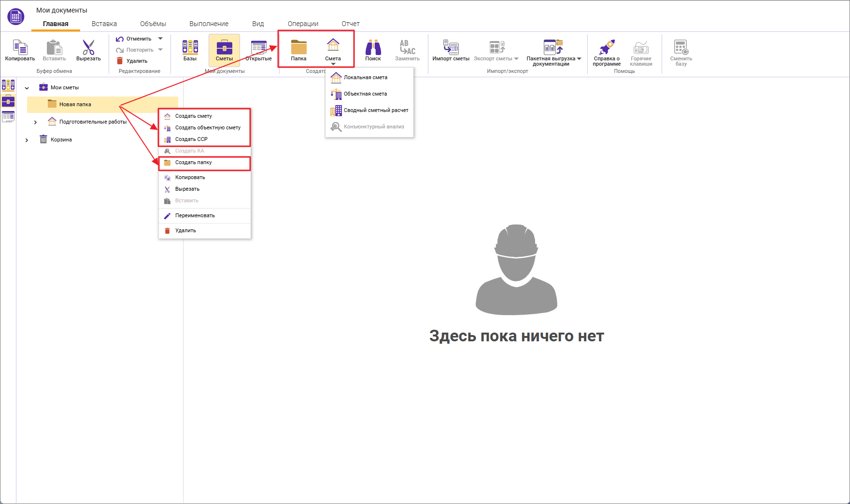Open the Отчет ribbon tab
Viewport: 850px width, 504px height.
(x=350, y=23)
